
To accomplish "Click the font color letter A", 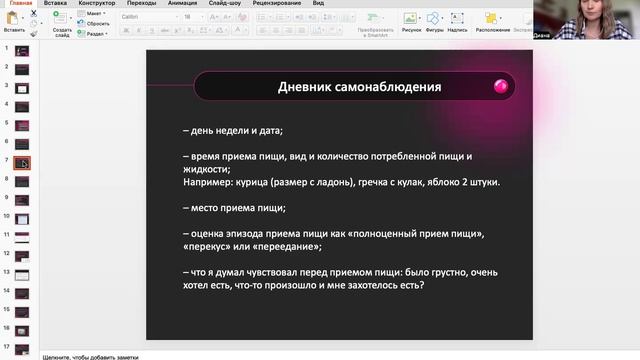I will [x=237, y=30].
